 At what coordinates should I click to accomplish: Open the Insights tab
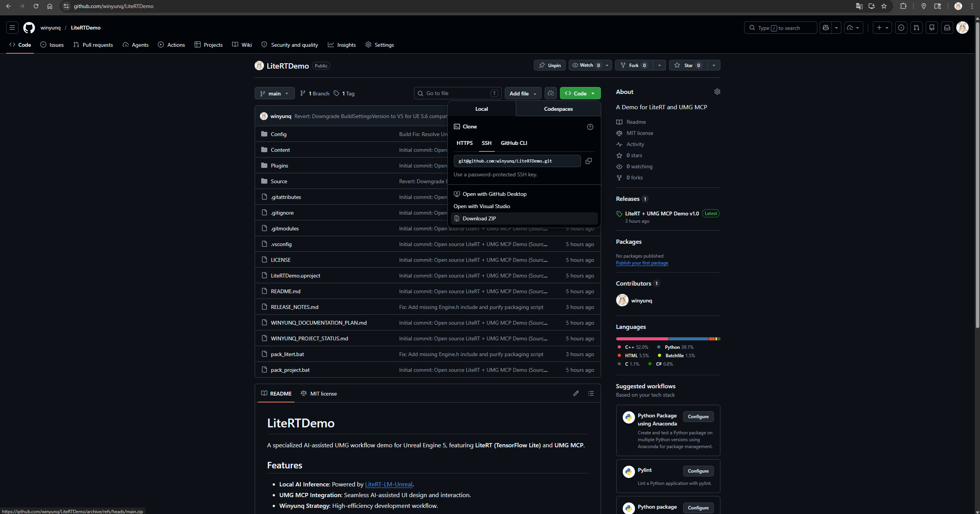click(342, 45)
